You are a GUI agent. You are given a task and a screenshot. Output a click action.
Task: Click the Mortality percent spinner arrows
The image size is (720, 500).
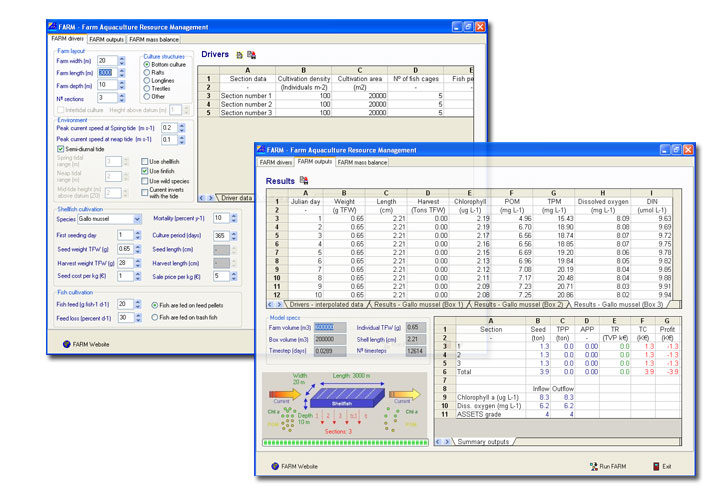point(234,218)
